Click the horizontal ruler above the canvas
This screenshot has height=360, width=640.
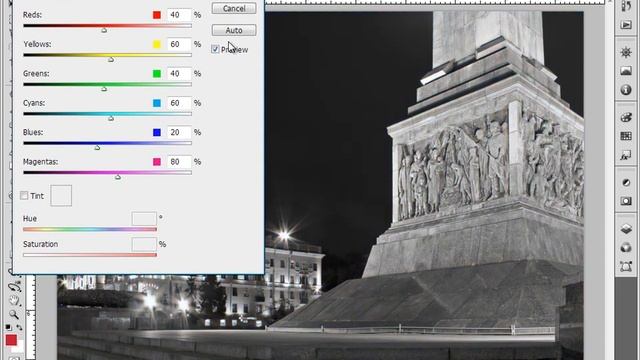click(435, 2)
